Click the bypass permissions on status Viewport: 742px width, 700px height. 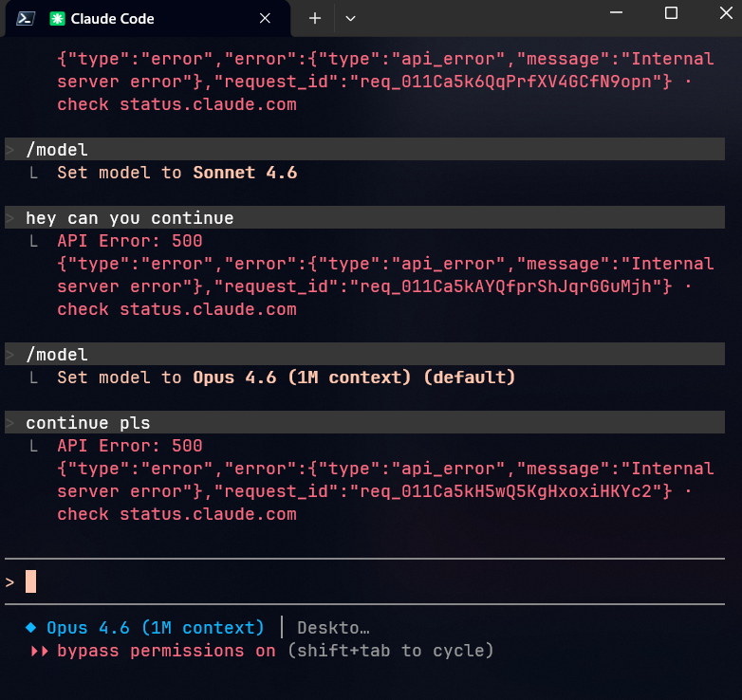(166, 651)
